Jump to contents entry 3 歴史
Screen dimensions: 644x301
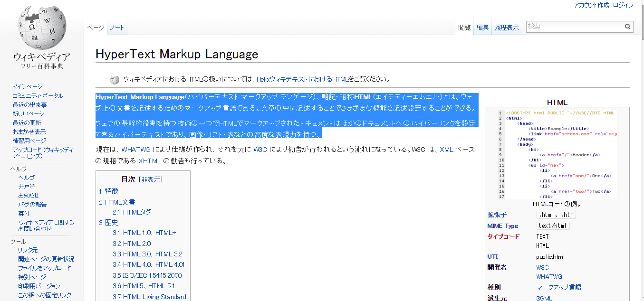pos(108,222)
